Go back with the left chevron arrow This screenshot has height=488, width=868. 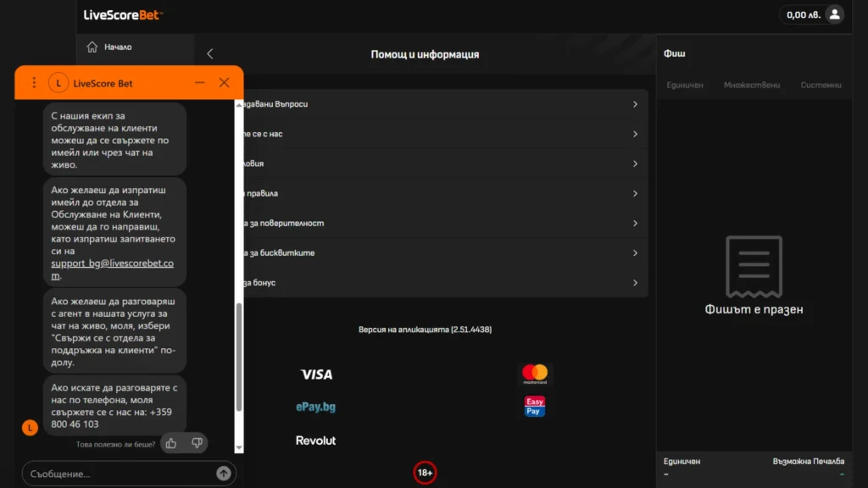click(210, 53)
